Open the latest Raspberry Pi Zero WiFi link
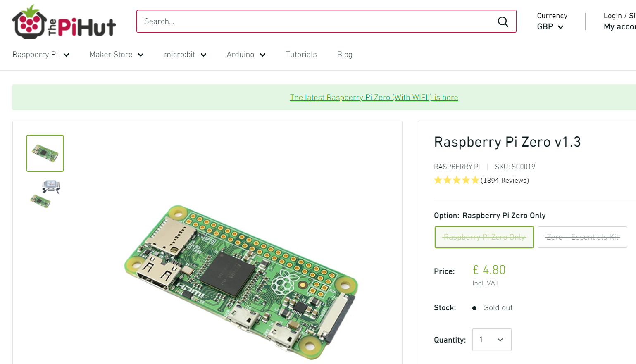 pos(374,98)
